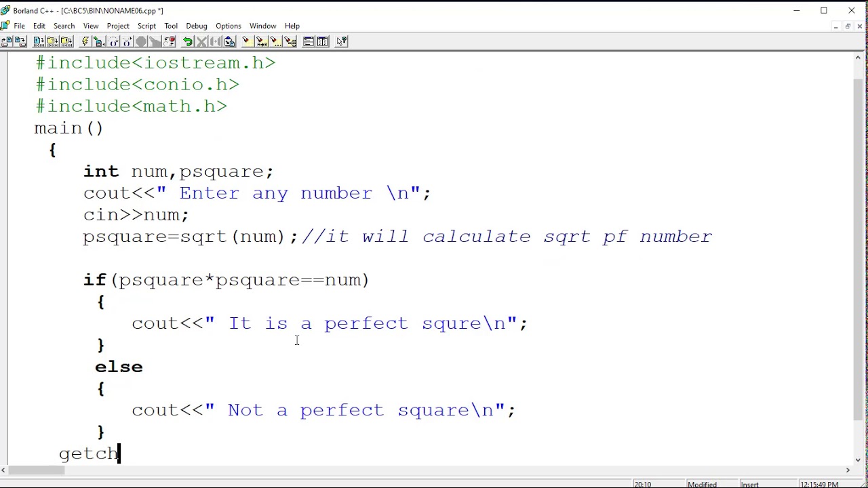868x488 pixels.
Task: Click the document system icon beside File
Action: click(x=5, y=26)
